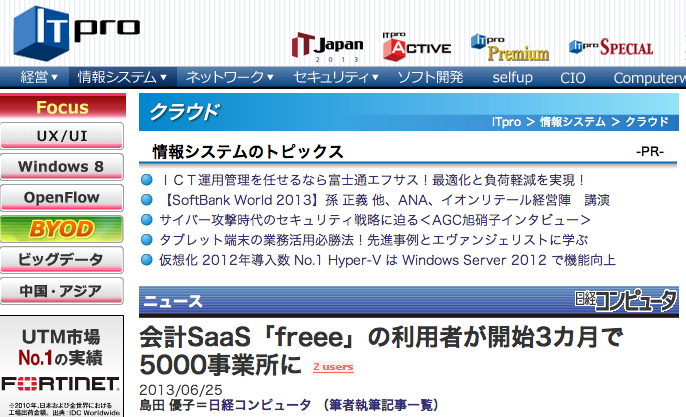Open the ITpro home logo
Screen dimensions: 686x417
point(77,33)
